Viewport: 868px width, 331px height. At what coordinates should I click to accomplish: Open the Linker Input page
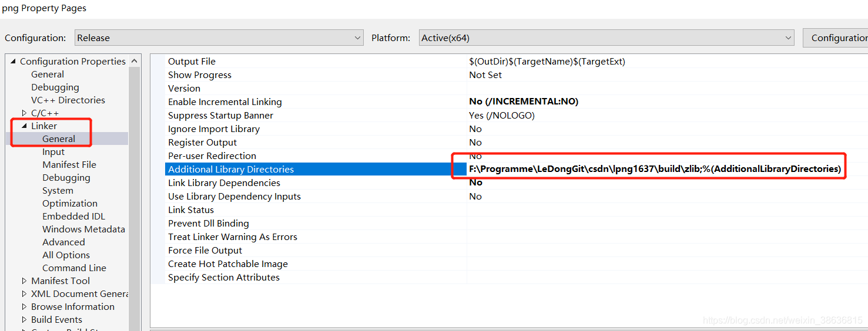(x=53, y=152)
